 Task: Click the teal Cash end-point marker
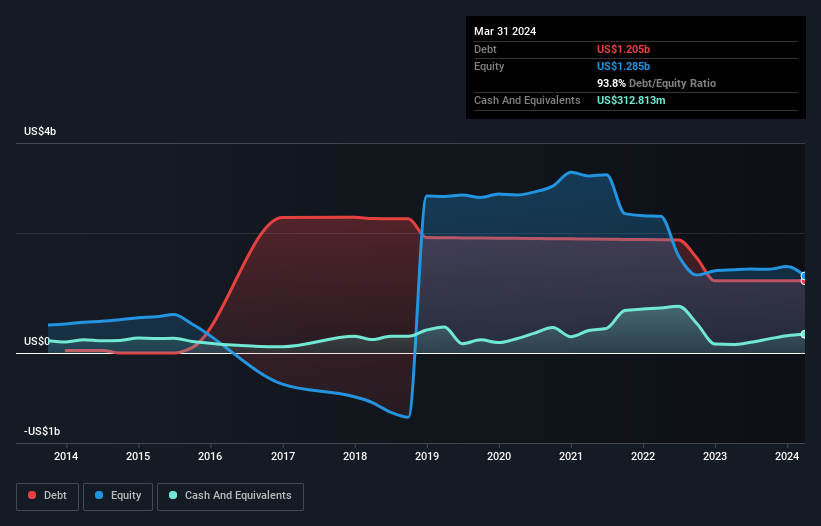(804, 334)
